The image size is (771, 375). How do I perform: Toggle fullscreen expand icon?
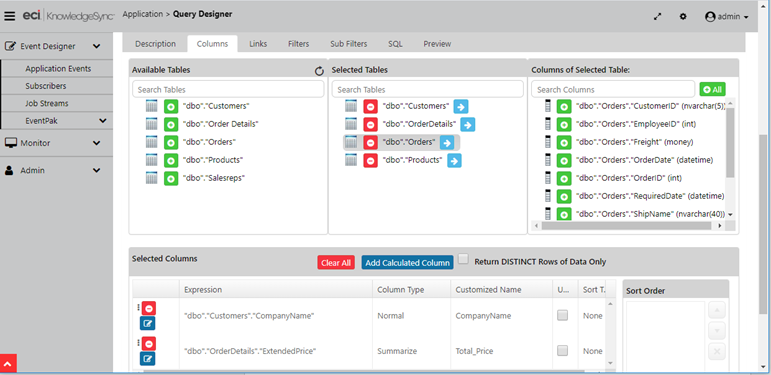pyautogui.click(x=657, y=16)
